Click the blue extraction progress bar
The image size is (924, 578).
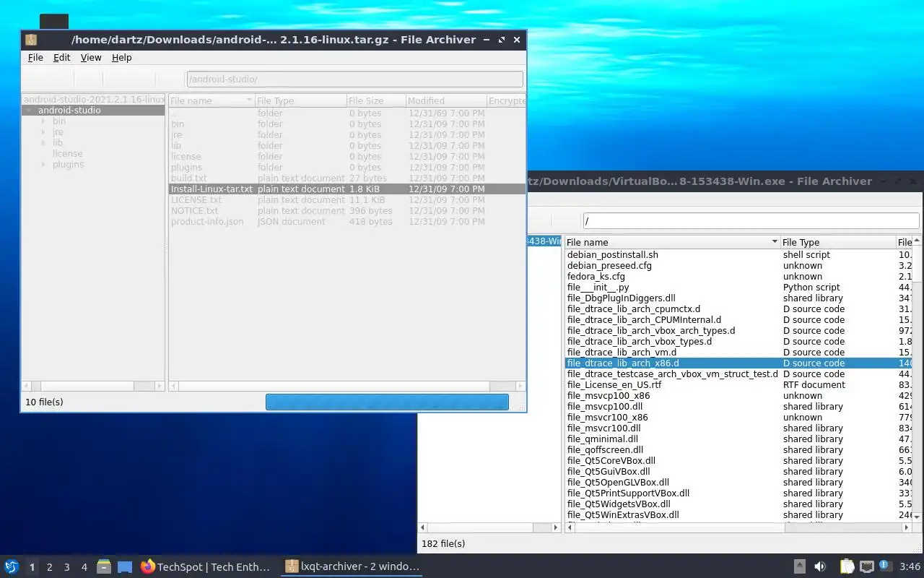click(387, 402)
